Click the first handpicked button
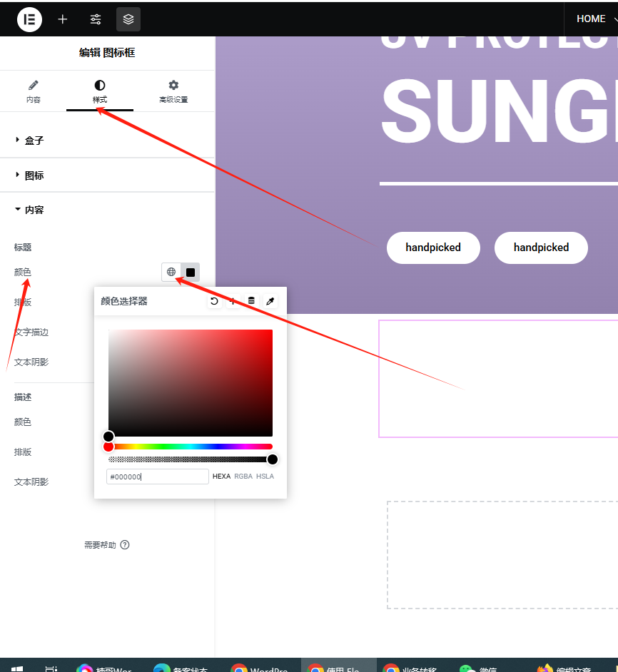618x672 pixels. tap(433, 248)
